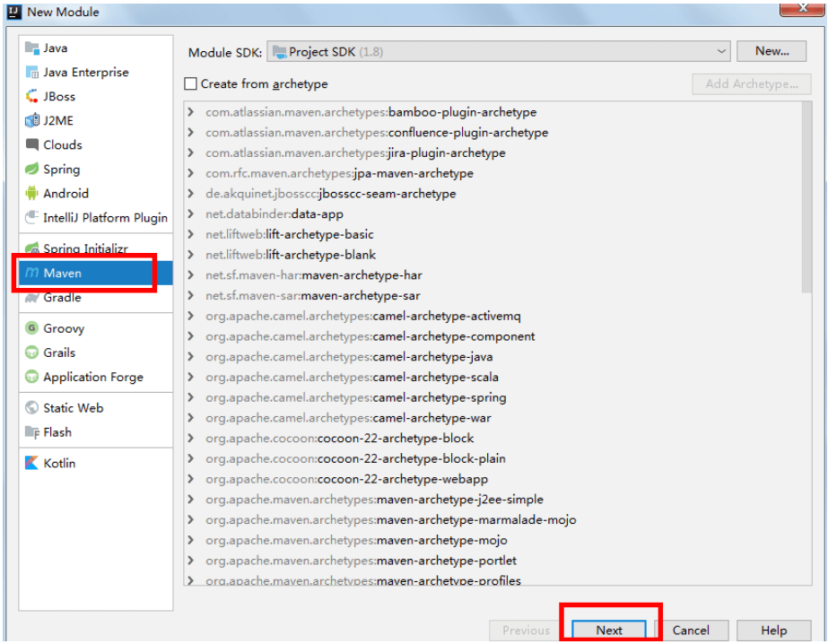Close the New Module dialog
Screen dimensions: 828x644
pyautogui.click(x=803, y=8)
